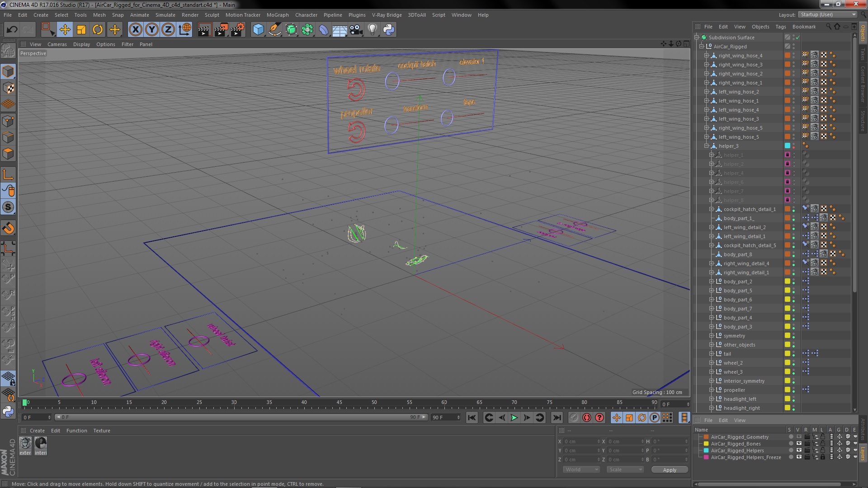
Task: Click the Python icon in top toolbar
Action: tap(389, 30)
